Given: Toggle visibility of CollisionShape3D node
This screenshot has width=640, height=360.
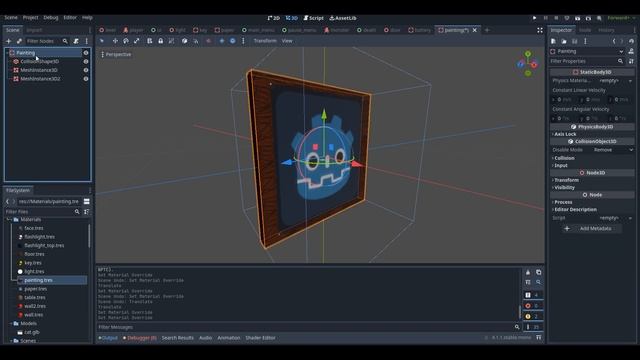Looking at the screenshot, I should 86,61.
